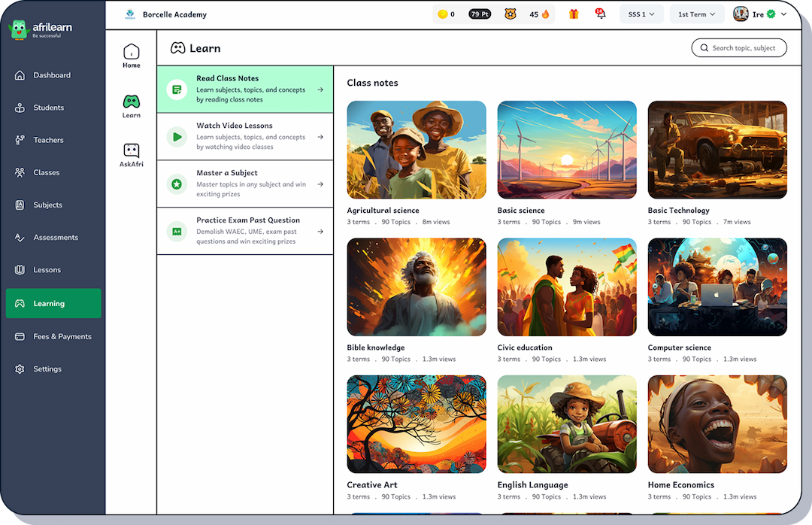The width and height of the screenshot is (812, 525).
Task: Click the Master a Subject star icon
Action: [x=177, y=184]
